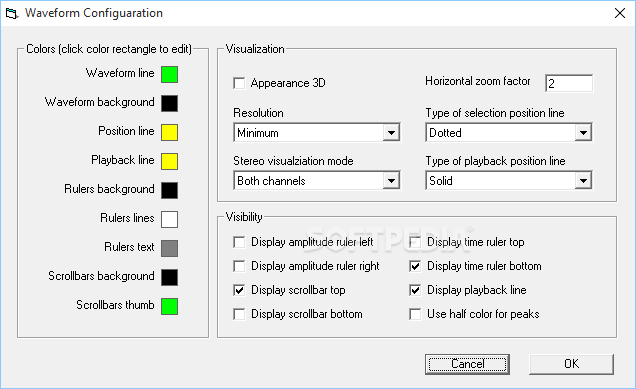Click the Minimum value in the Resolution box

[x=258, y=133]
